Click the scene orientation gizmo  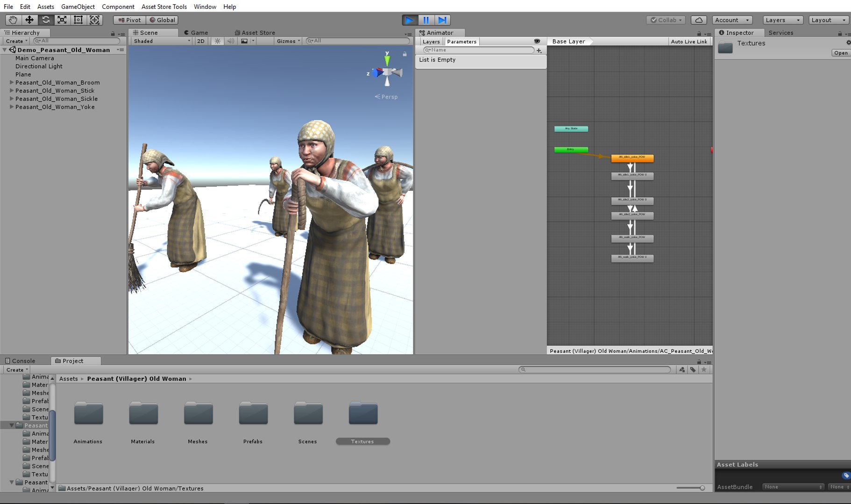387,71
